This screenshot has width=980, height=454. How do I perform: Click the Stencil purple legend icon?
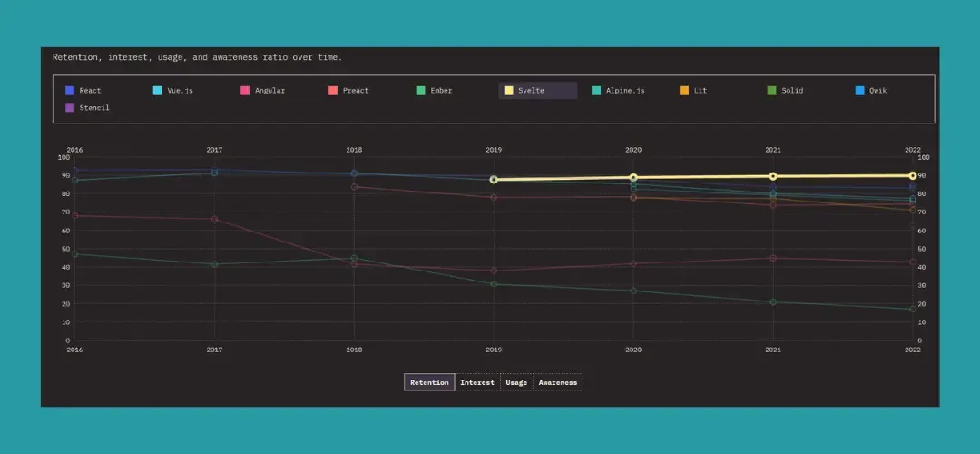pyautogui.click(x=70, y=108)
